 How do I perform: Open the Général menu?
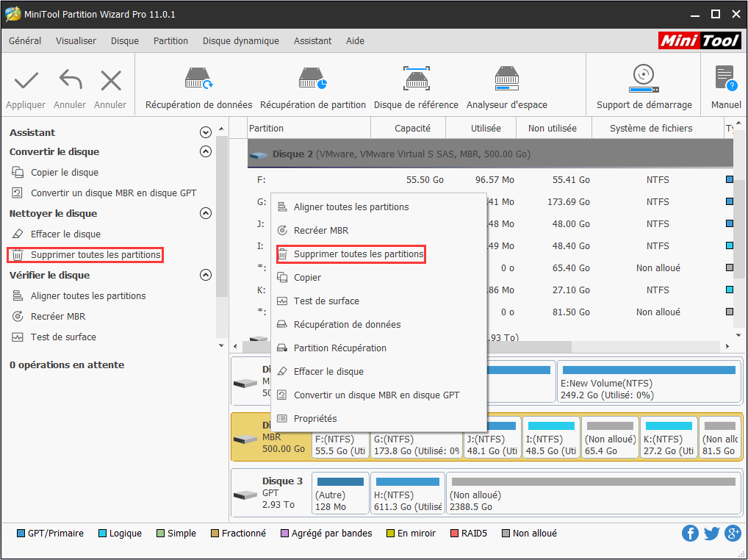click(x=25, y=41)
